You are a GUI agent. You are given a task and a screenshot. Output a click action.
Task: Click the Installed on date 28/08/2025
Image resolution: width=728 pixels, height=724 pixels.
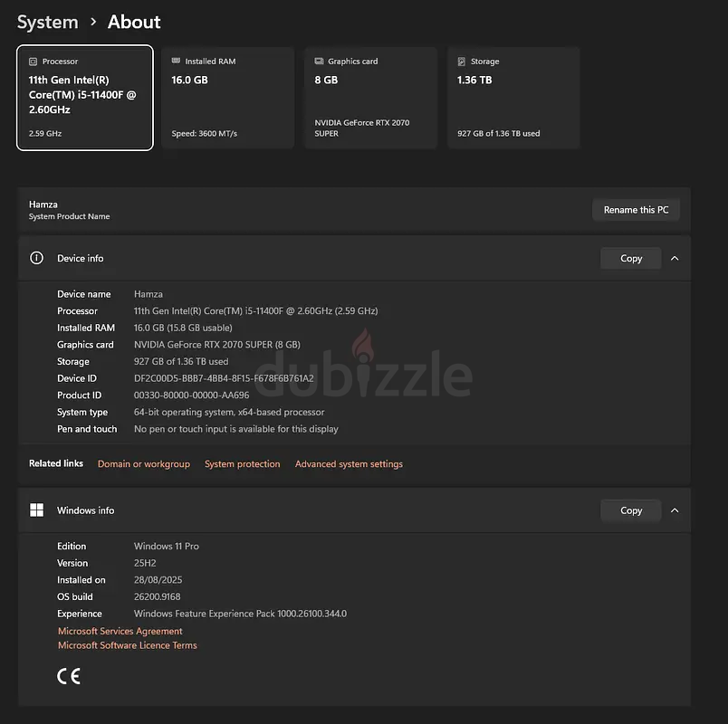(x=158, y=580)
